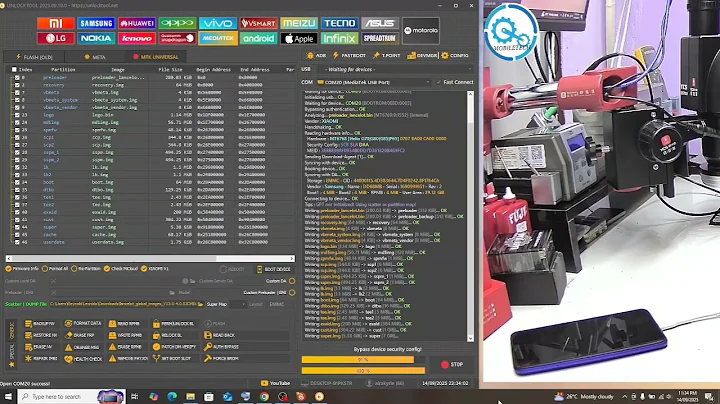
Task: Browse for the scatter file folder icon
Action: pos(200,304)
